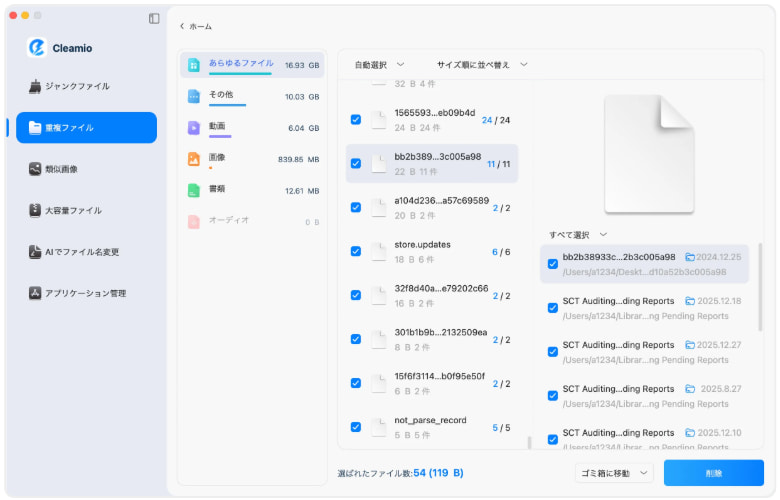The height and width of the screenshot is (500, 780).
Task: Open 類似画像 sidebar item
Action: point(87,169)
